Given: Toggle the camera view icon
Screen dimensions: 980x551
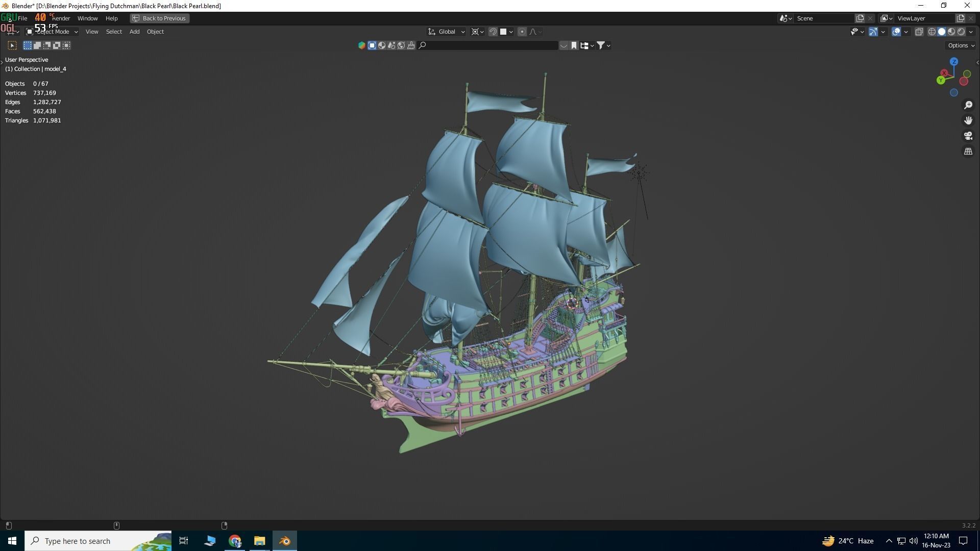Looking at the screenshot, I should [968, 136].
